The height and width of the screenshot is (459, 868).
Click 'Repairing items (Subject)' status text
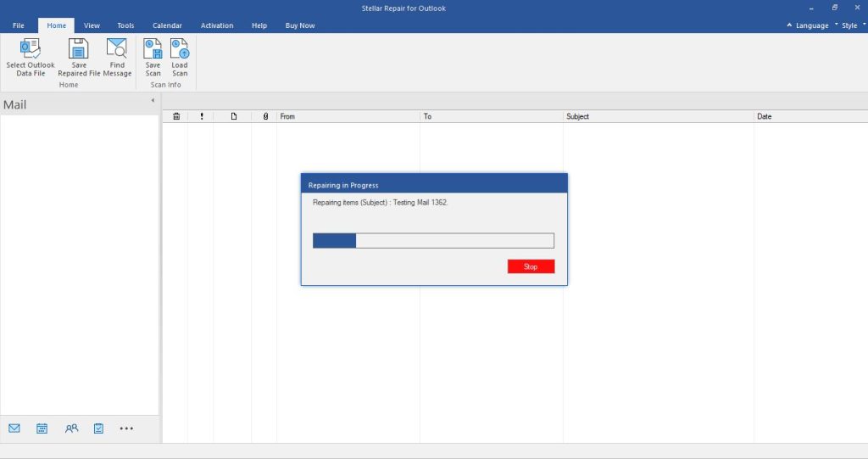381,202
